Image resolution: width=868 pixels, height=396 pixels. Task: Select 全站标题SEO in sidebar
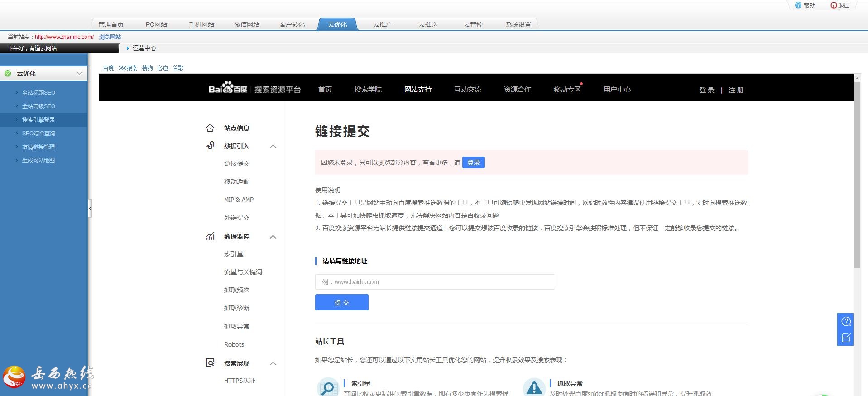coord(38,92)
